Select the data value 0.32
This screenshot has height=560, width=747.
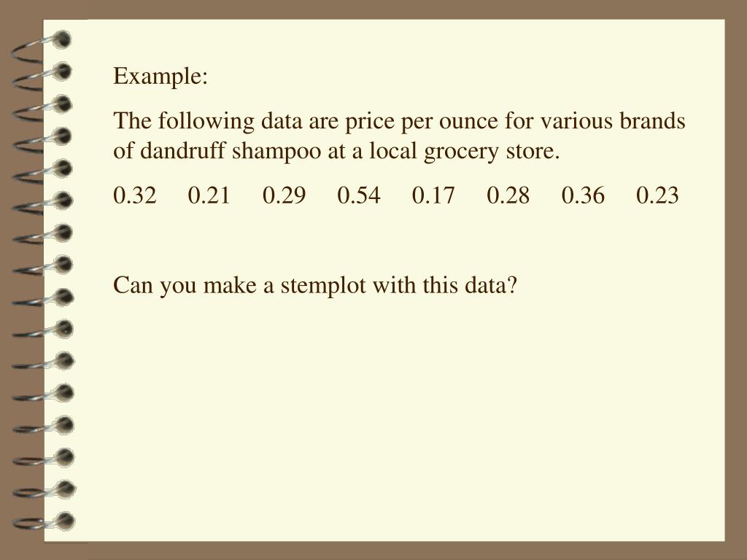click(135, 195)
